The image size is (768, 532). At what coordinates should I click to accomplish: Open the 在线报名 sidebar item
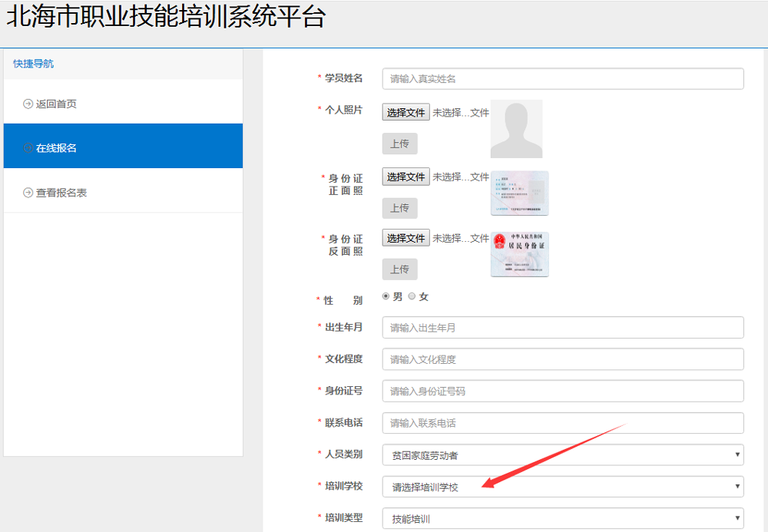coord(57,148)
